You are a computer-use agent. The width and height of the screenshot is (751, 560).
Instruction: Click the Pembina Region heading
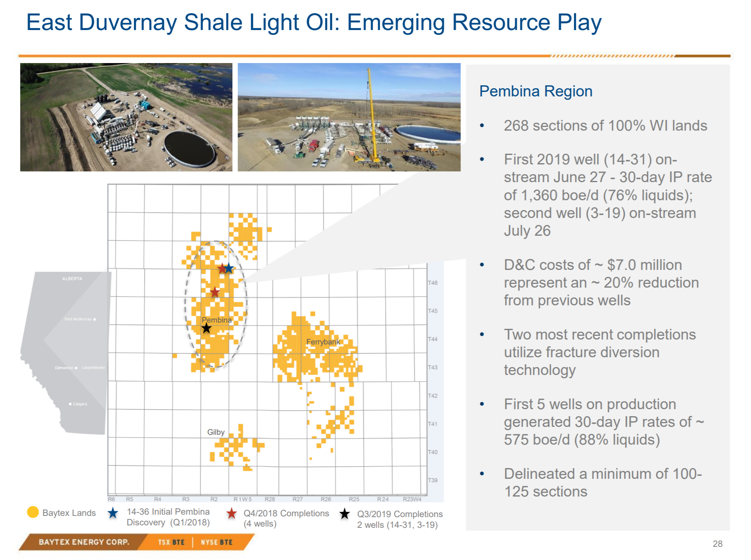tap(536, 91)
